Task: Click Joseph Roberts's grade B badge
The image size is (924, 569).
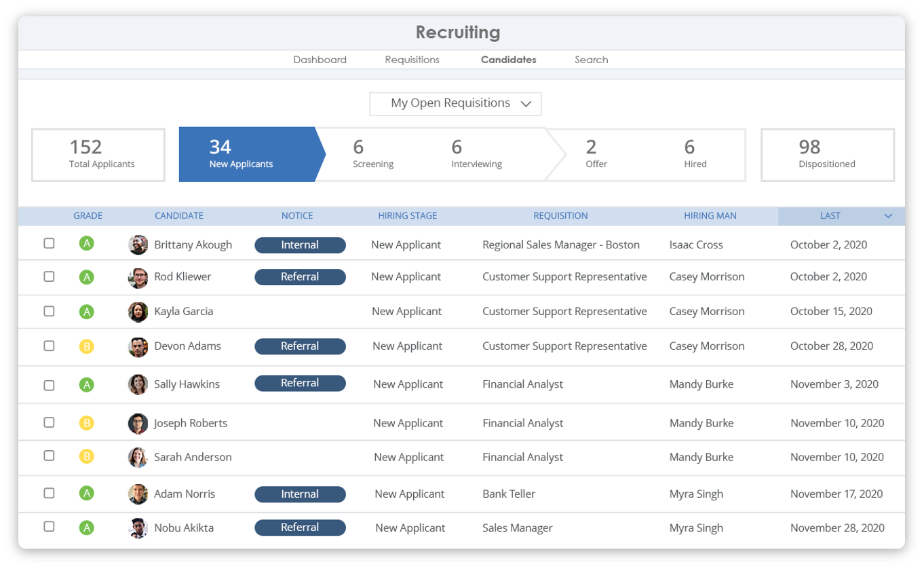Action: [x=87, y=422]
